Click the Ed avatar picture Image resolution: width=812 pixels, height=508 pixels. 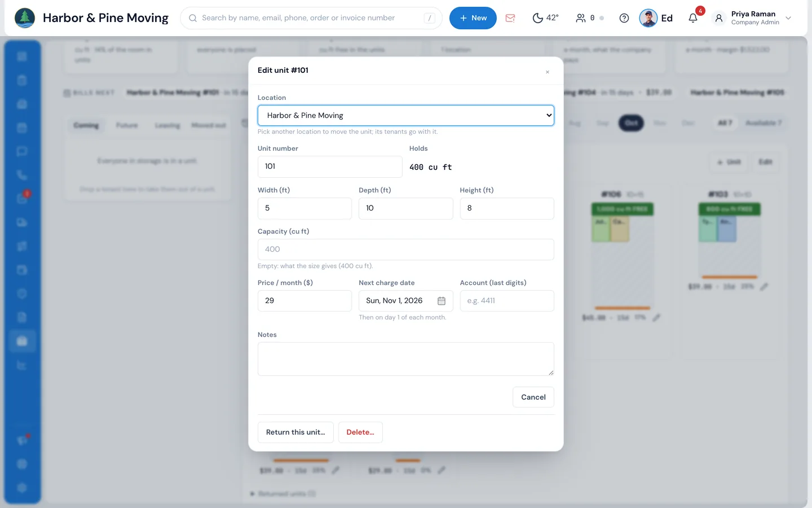pyautogui.click(x=648, y=18)
